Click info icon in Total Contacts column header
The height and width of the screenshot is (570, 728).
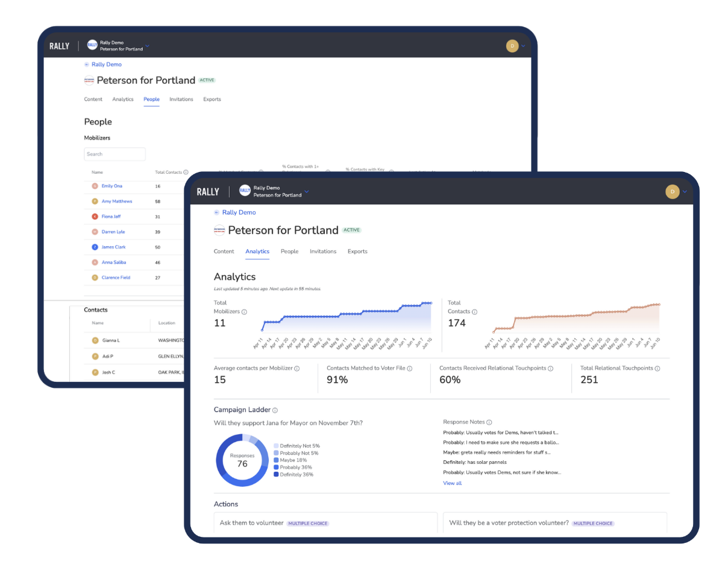(186, 173)
